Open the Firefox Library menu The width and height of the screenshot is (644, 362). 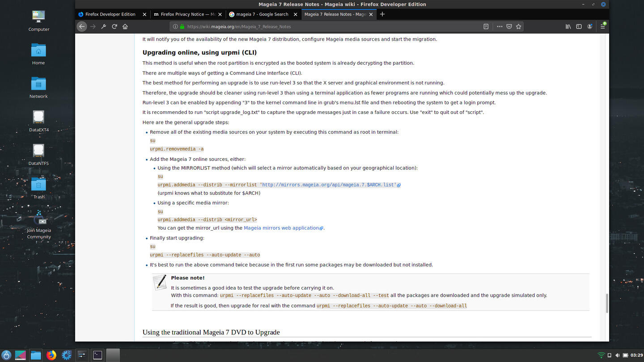click(568, 26)
